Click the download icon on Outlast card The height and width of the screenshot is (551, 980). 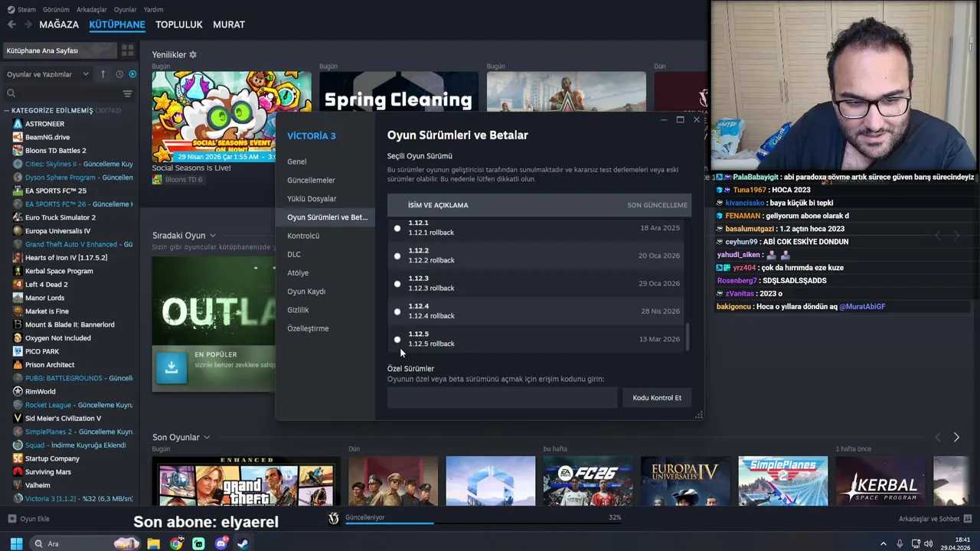[x=171, y=368]
